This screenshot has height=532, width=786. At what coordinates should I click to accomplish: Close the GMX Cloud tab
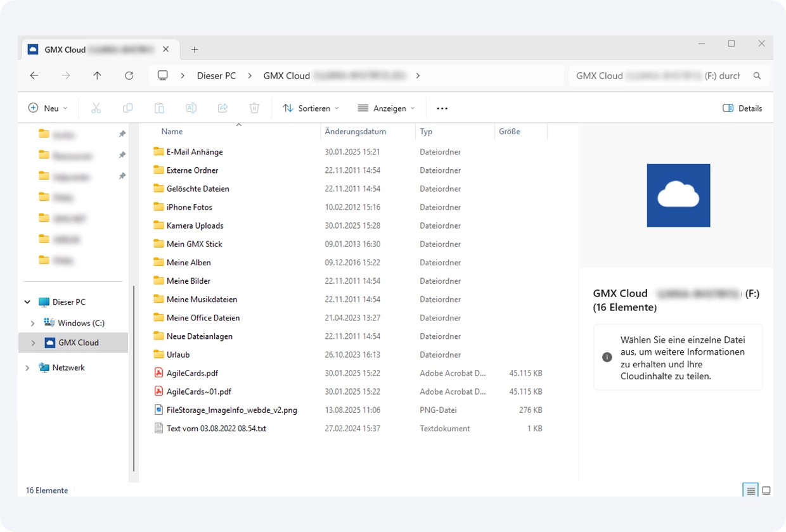pos(165,49)
